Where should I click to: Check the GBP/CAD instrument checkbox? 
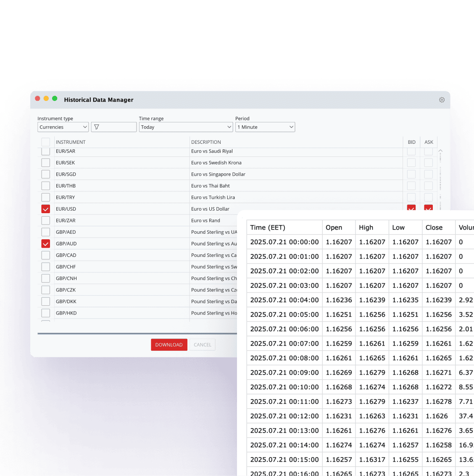click(x=46, y=255)
